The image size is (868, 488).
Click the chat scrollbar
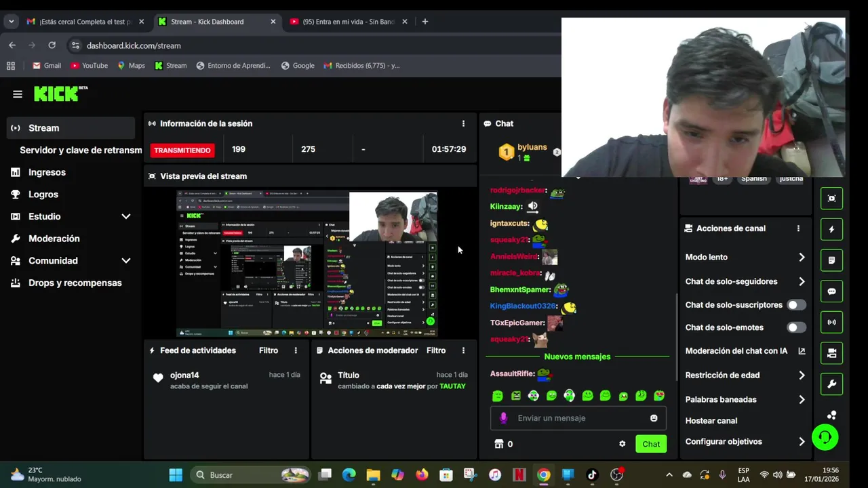pyautogui.click(x=676, y=338)
